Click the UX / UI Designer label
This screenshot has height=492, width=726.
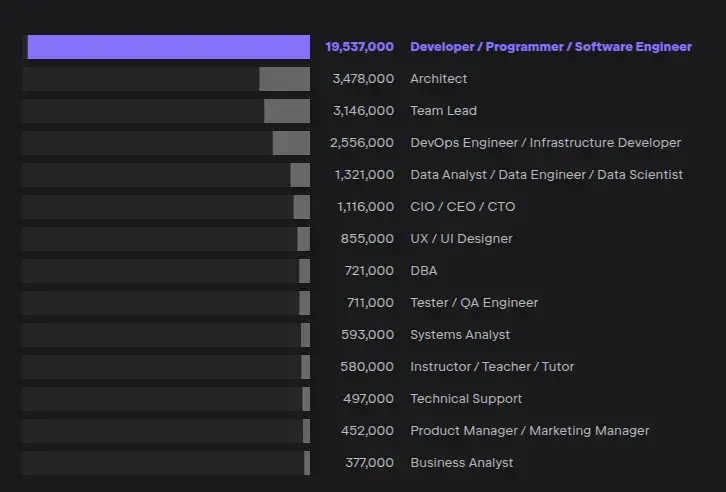(461, 239)
